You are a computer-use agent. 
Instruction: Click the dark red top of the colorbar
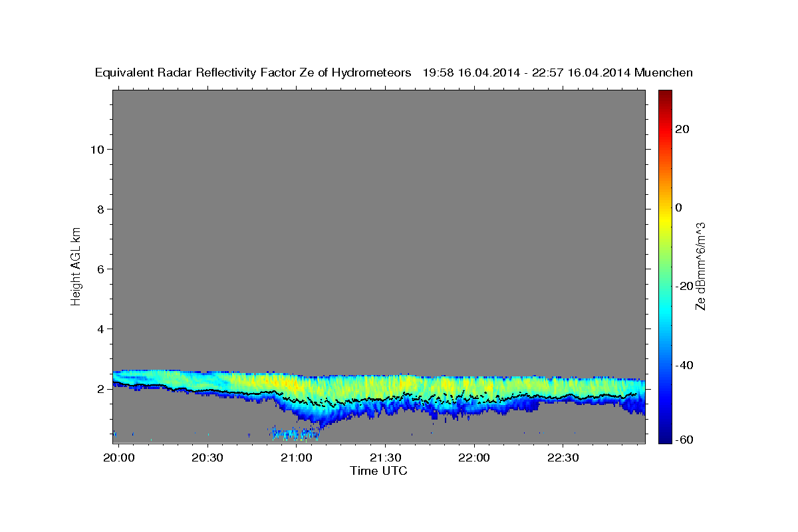[x=665, y=94]
